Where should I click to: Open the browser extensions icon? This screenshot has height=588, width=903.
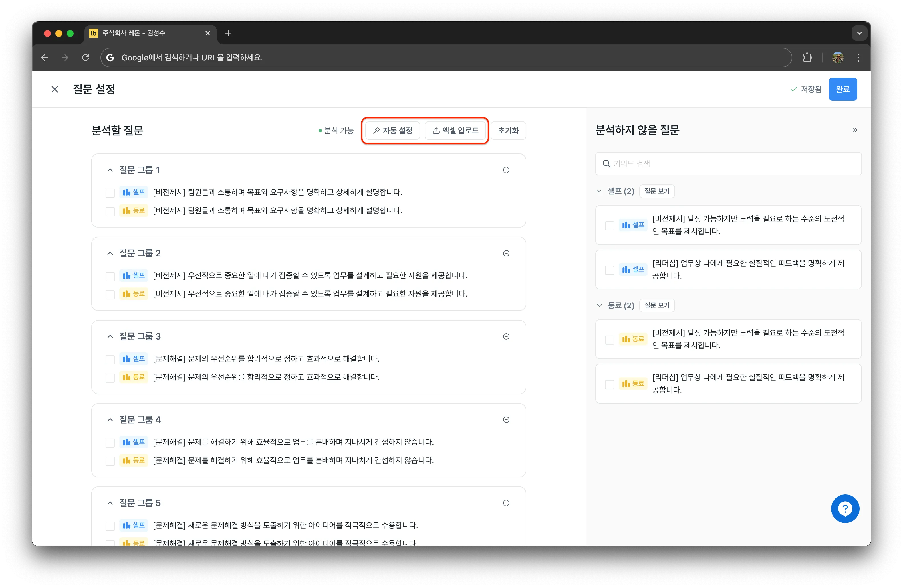click(807, 58)
